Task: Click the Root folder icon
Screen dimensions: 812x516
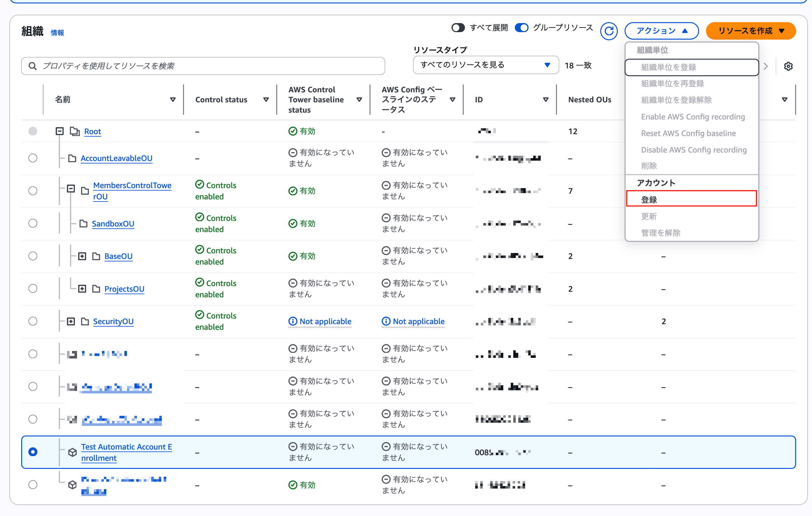Action: [x=75, y=131]
